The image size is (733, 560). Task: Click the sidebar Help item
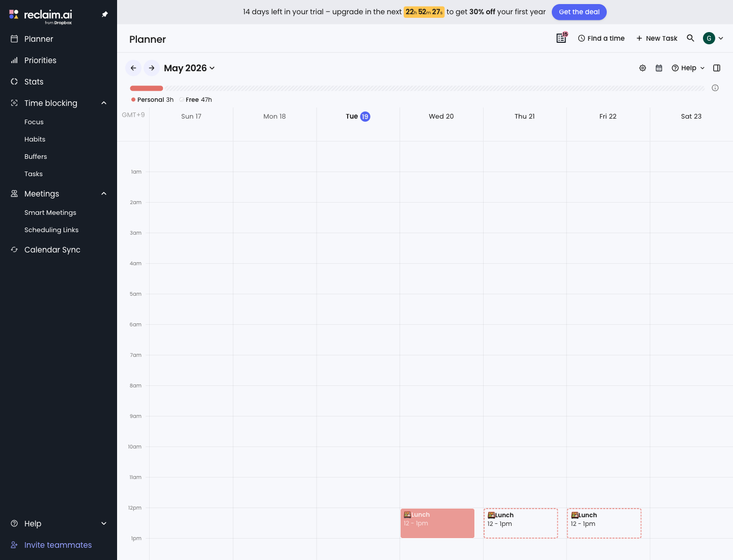tap(33, 523)
